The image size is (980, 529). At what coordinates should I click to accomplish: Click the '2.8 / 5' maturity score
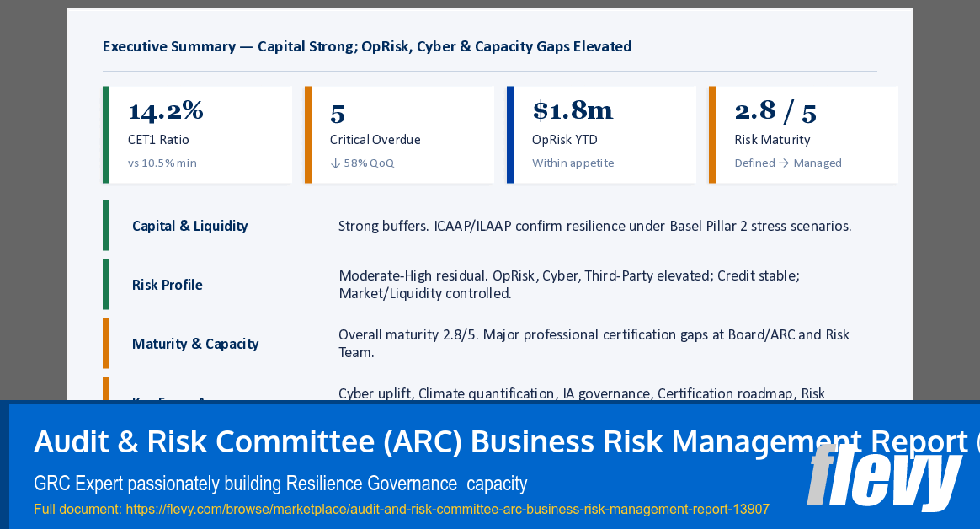775,112
